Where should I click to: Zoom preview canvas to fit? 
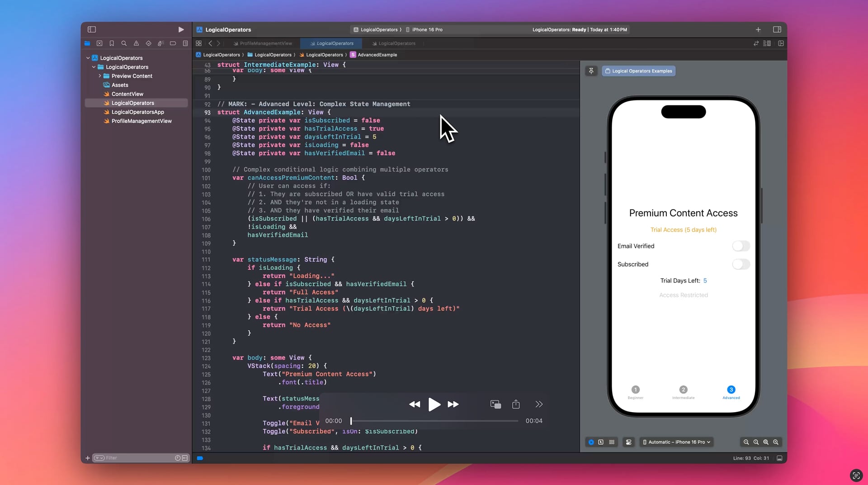pyautogui.click(x=766, y=442)
